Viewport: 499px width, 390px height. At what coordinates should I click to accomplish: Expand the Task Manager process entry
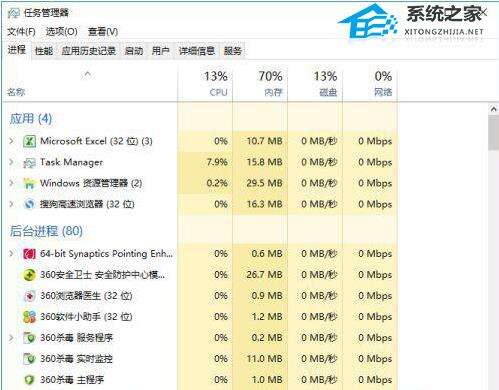pos(12,162)
